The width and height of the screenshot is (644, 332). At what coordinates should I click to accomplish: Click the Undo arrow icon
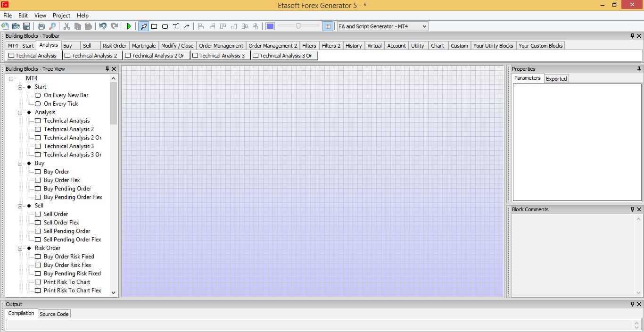point(102,26)
